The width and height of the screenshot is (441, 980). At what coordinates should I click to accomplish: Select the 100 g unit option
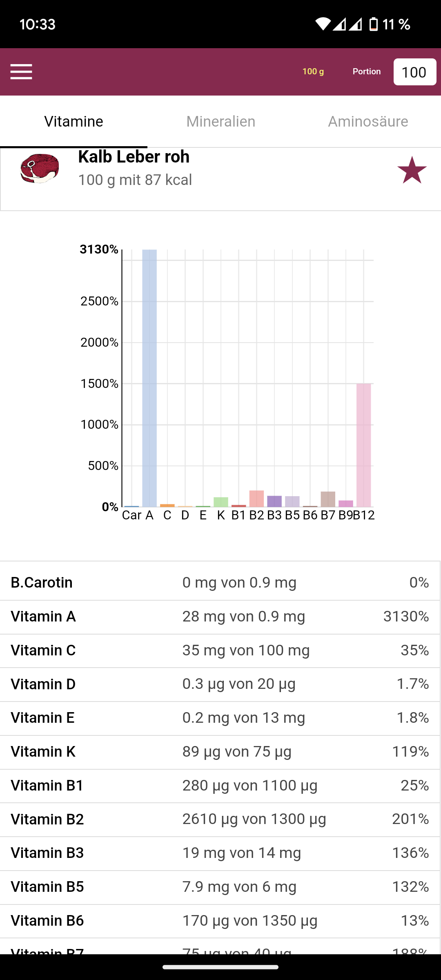[x=313, y=71]
